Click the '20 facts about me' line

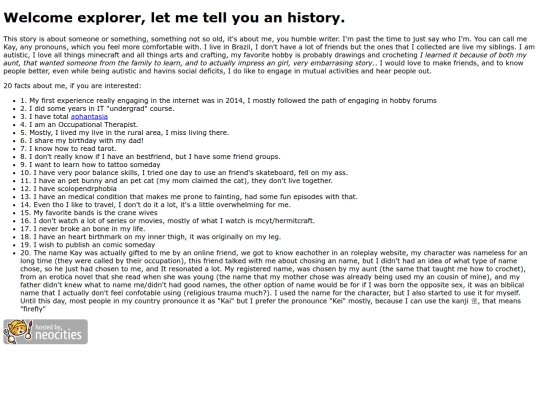[x=72, y=86]
